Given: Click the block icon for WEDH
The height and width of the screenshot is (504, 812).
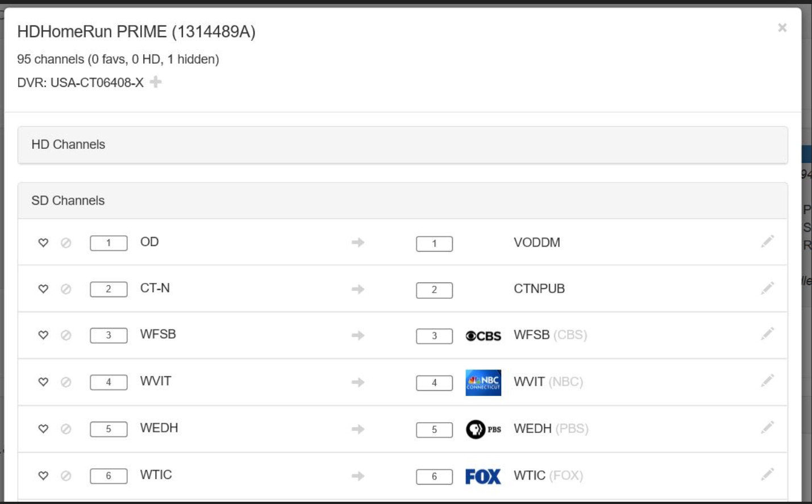Looking at the screenshot, I should point(66,429).
